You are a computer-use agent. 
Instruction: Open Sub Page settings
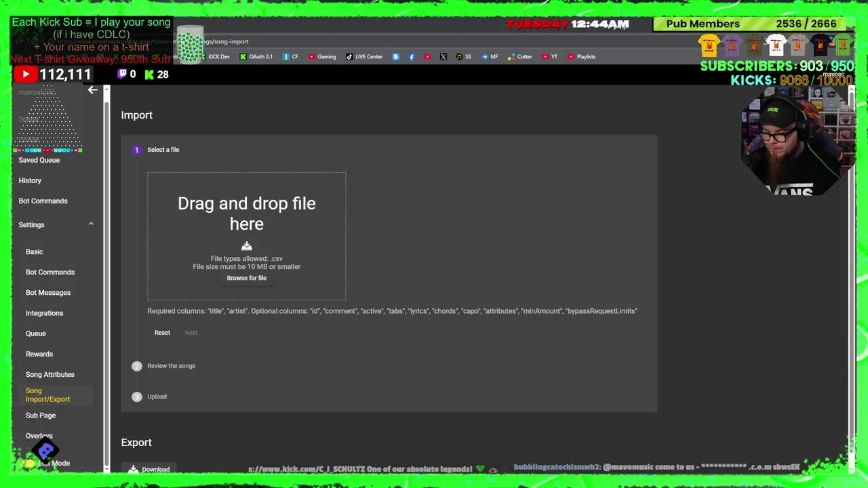click(41, 415)
